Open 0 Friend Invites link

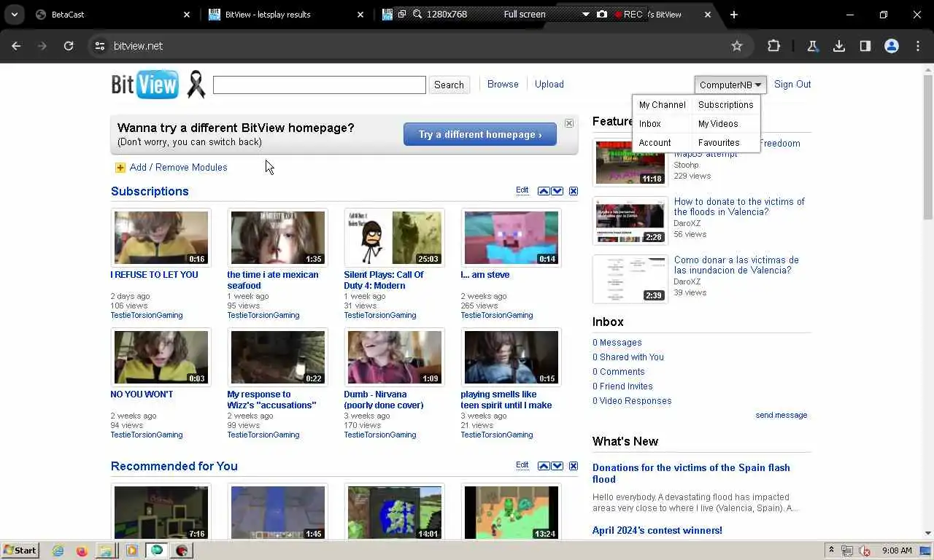[x=622, y=386]
